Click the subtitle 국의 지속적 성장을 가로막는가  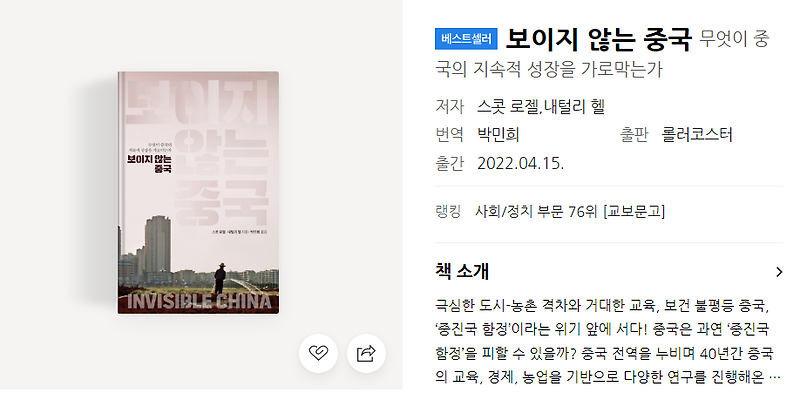point(548,69)
